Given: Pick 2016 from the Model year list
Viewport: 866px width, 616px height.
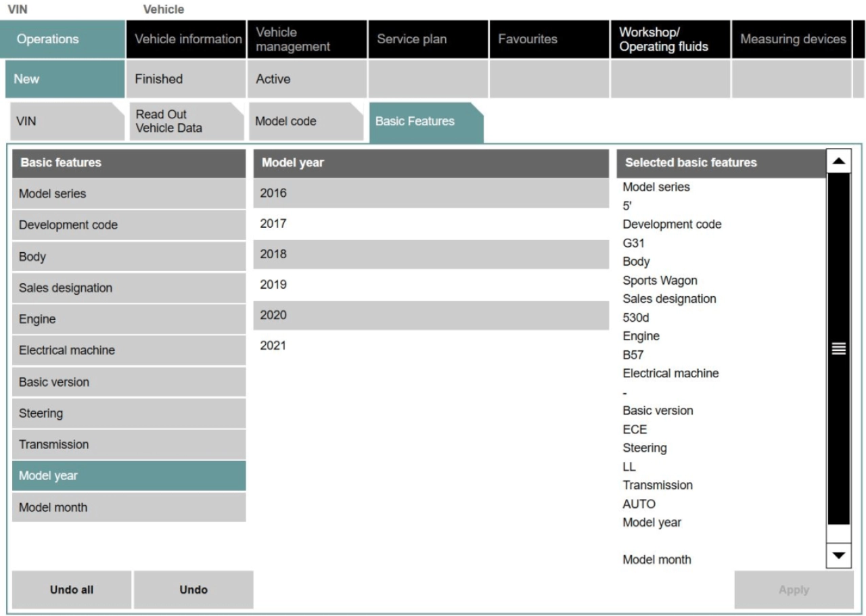Looking at the screenshot, I should [431, 193].
